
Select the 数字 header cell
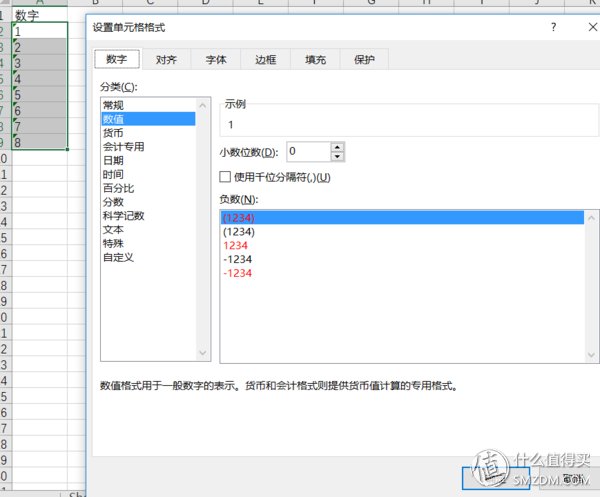tap(40, 15)
